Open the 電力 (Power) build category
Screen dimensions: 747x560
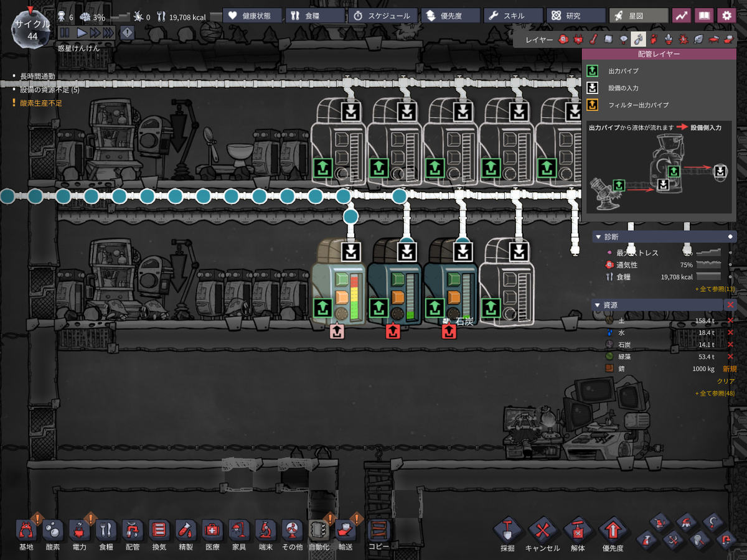point(80,531)
